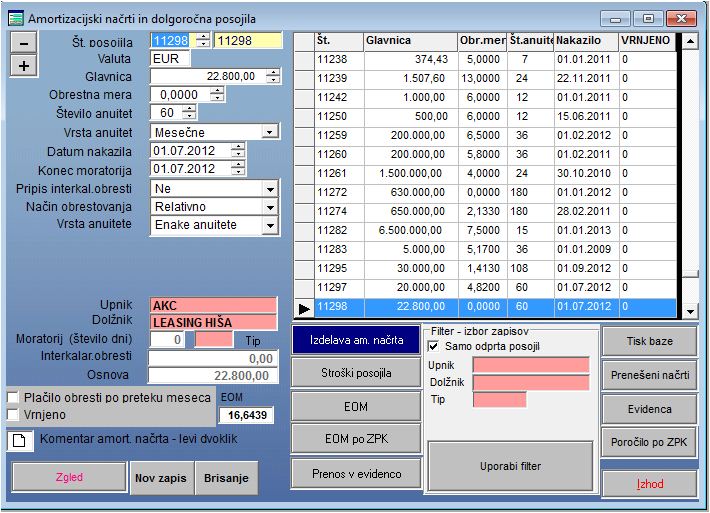
Task: Click the minus button at top left
Action: pyautogui.click(x=24, y=42)
